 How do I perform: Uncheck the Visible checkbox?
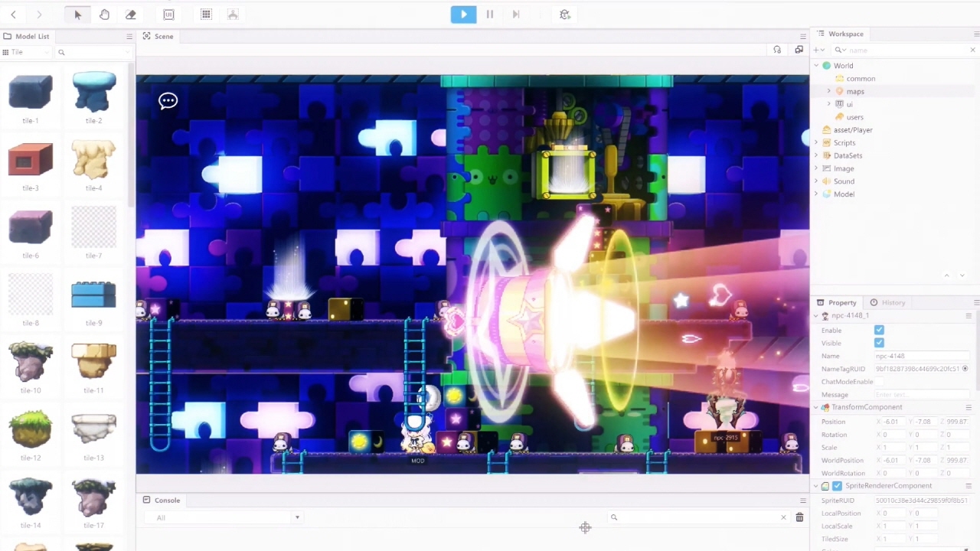tap(879, 343)
